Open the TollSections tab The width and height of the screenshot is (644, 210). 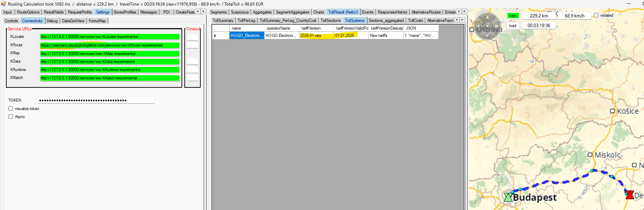[x=330, y=21]
